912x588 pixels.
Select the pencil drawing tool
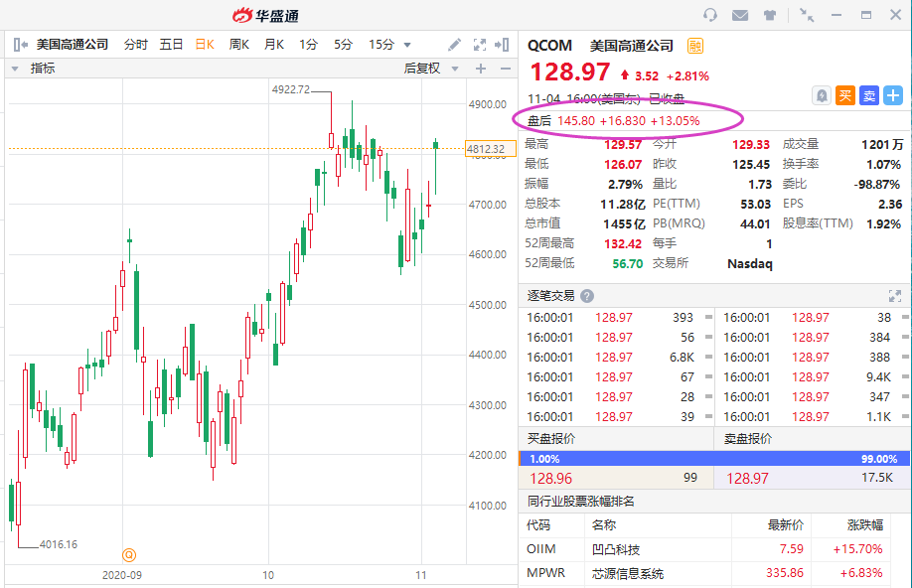pyautogui.click(x=454, y=45)
